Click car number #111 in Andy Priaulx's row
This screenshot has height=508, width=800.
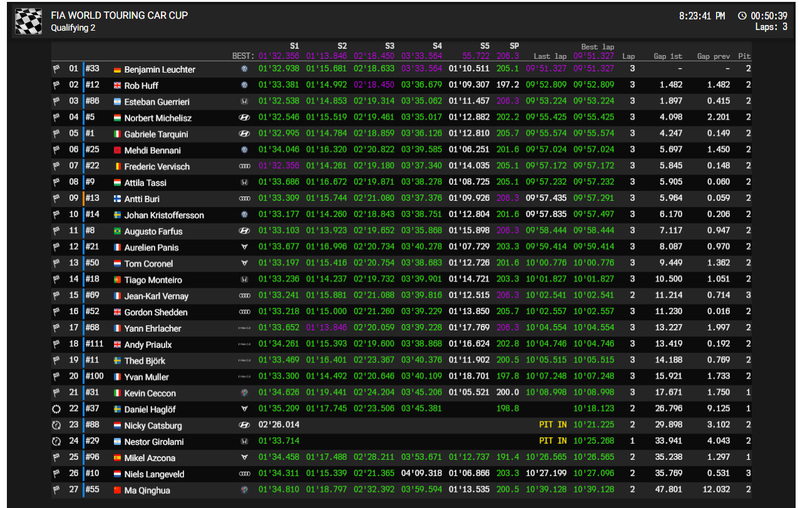point(94,344)
